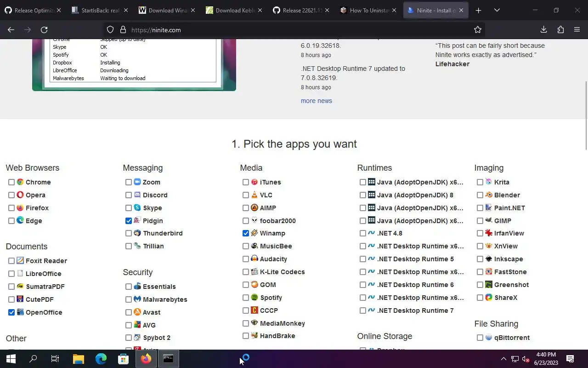
Task: Switch to the Download Kobler tab
Action: click(234, 10)
